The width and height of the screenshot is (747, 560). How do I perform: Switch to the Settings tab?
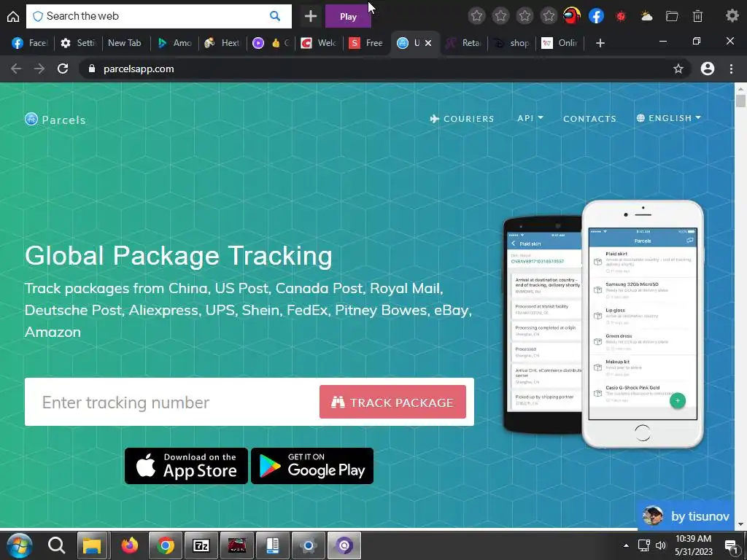click(79, 43)
